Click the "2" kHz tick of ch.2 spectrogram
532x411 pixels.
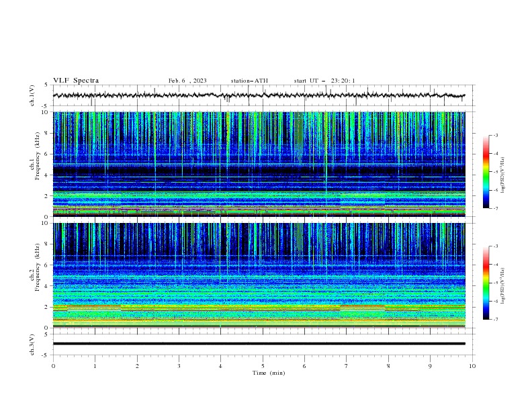[48, 307]
